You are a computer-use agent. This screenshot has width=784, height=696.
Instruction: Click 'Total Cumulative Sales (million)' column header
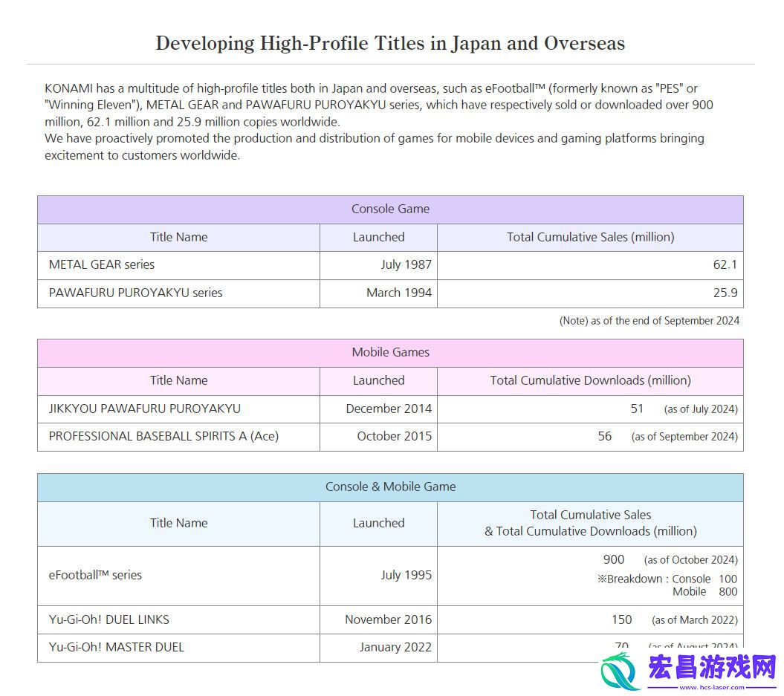pos(590,238)
